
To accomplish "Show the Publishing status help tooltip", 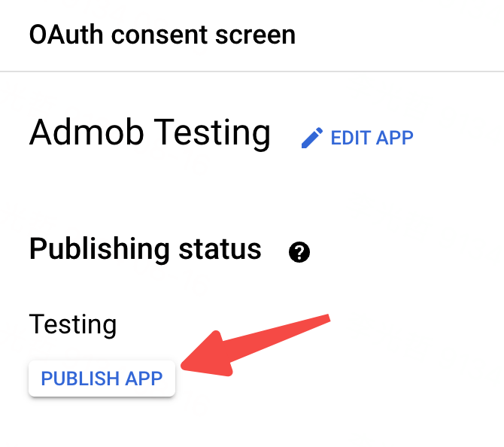I will (x=299, y=252).
